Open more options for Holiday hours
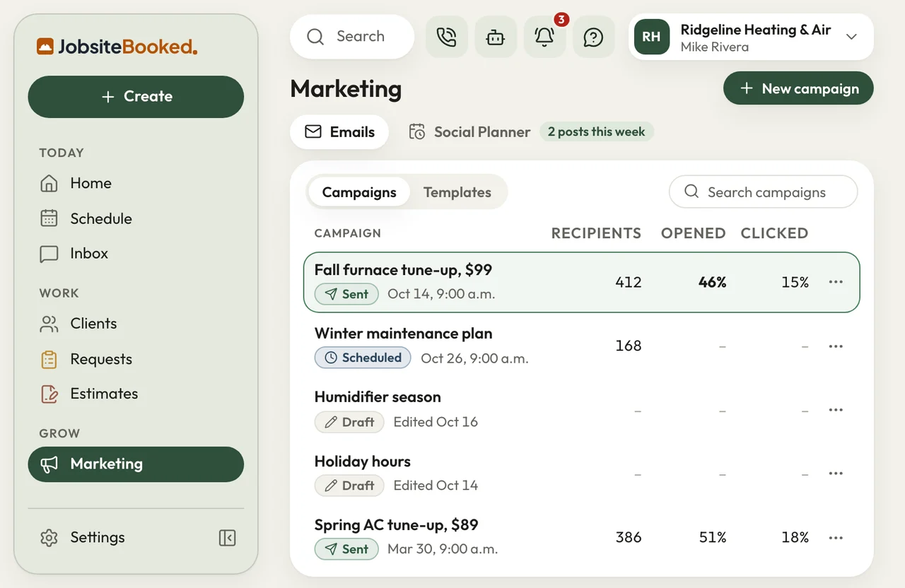The image size is (905, 588). tap(836, 474)
